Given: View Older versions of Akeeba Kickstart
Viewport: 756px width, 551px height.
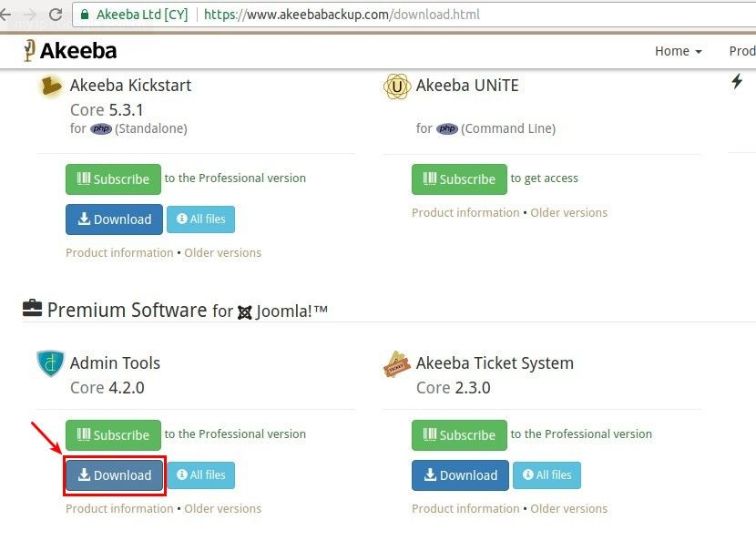Looking at the screenshot, I should 223,252.
